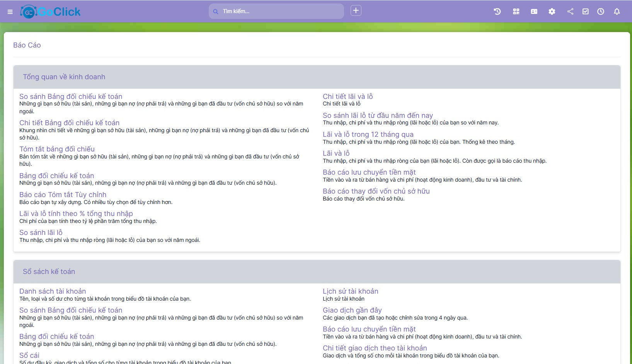Open the hamburger menu in the header
Screen dimensions: 632x364
10,12
